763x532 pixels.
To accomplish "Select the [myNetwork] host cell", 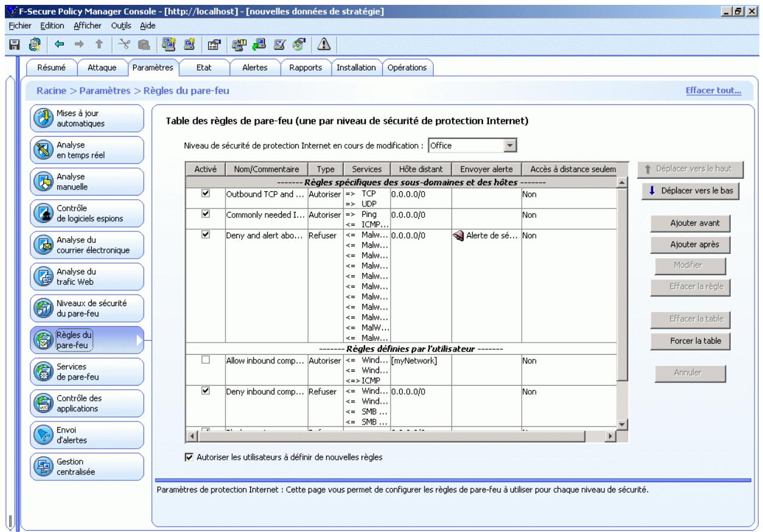I will (x=420, y=370).
